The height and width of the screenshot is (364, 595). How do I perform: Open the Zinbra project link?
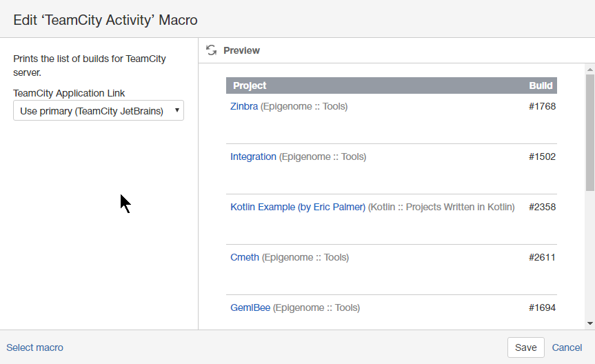coord(244,106)
